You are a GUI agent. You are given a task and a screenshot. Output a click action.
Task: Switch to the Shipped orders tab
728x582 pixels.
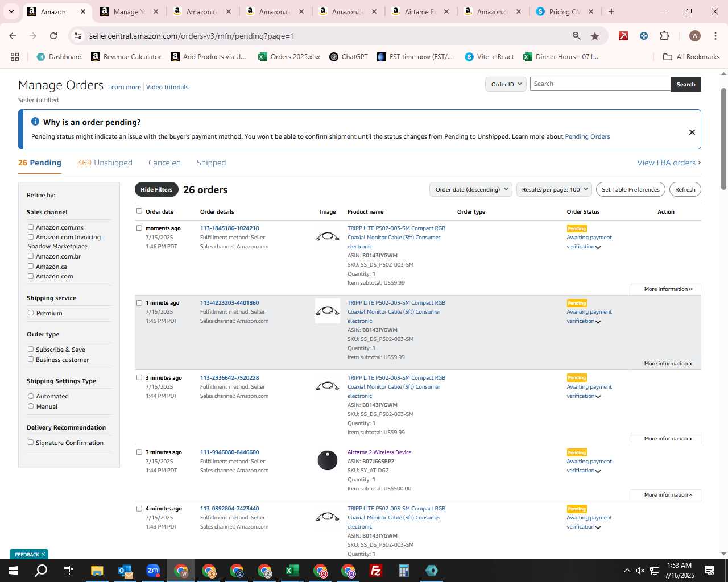211,163
